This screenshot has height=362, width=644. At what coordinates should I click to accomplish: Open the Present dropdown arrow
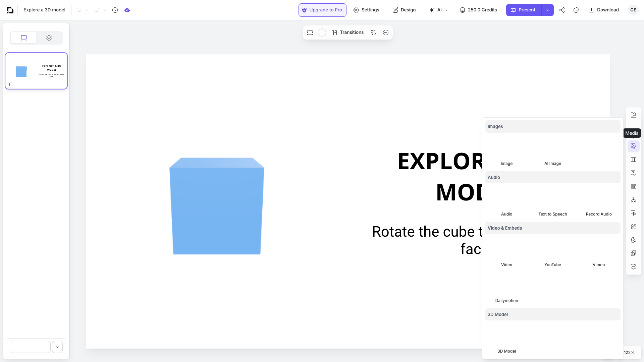point(548,10)
